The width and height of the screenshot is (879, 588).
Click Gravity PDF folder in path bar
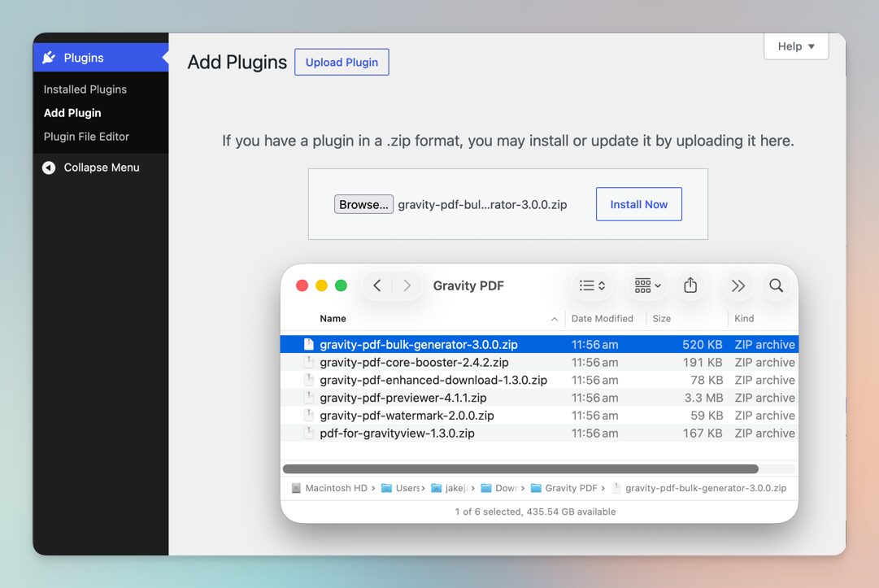(x=564, y=488)
